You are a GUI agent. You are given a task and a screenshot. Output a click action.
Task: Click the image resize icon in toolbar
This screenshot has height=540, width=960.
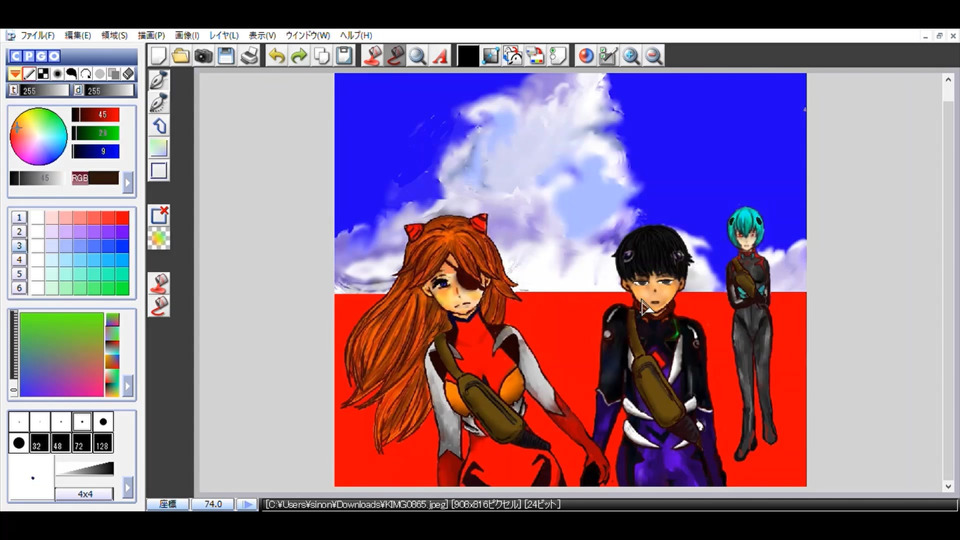coord(490,56)
